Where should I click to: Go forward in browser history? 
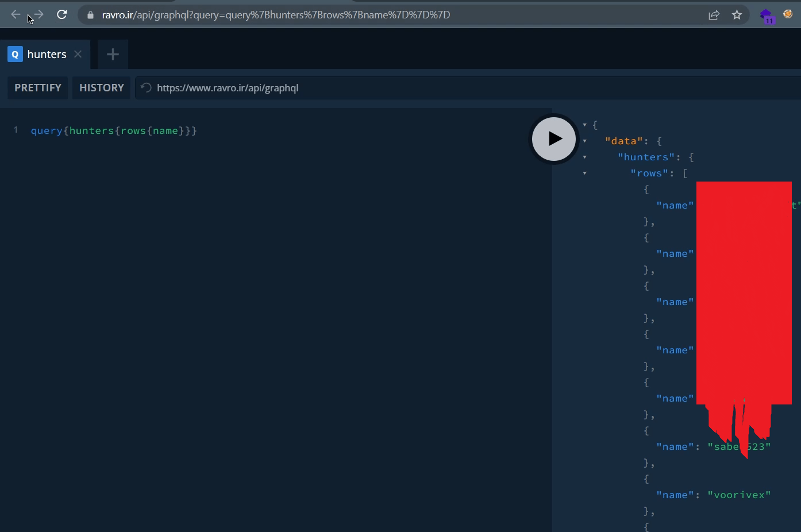click(x=38, y=15)
